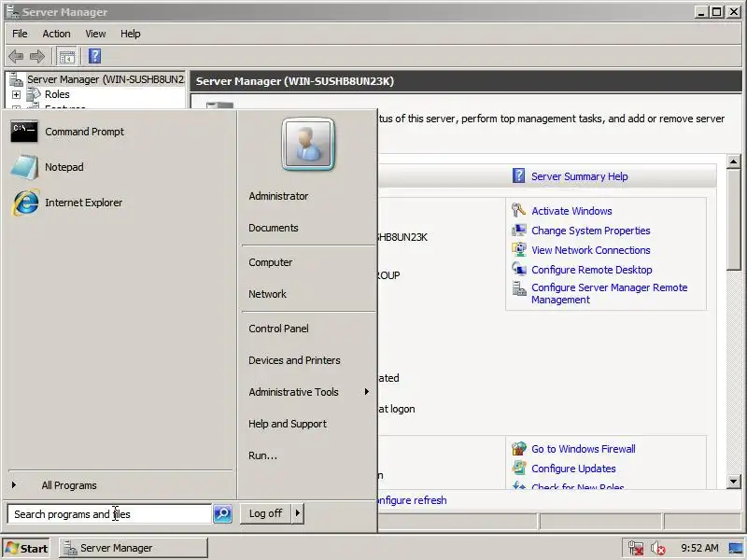
Task: Open the Command Prompt icon in Start menu
Action: coord(24,132)
